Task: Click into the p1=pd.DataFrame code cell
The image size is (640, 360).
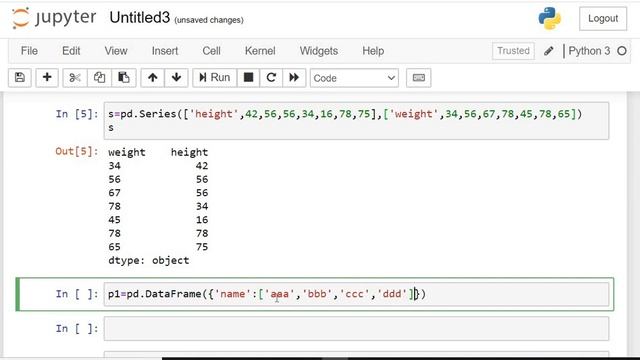Action: click(x=356, y=294)
